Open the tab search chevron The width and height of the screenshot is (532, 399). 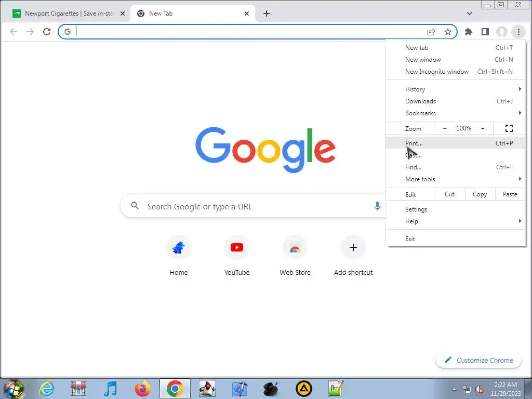[x=470, y=14]
